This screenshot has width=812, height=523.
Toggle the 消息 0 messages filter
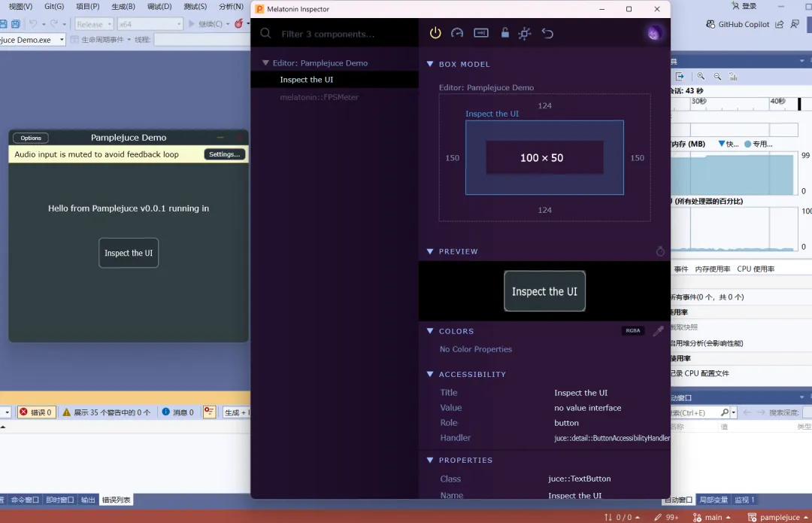tap(177, 412)
